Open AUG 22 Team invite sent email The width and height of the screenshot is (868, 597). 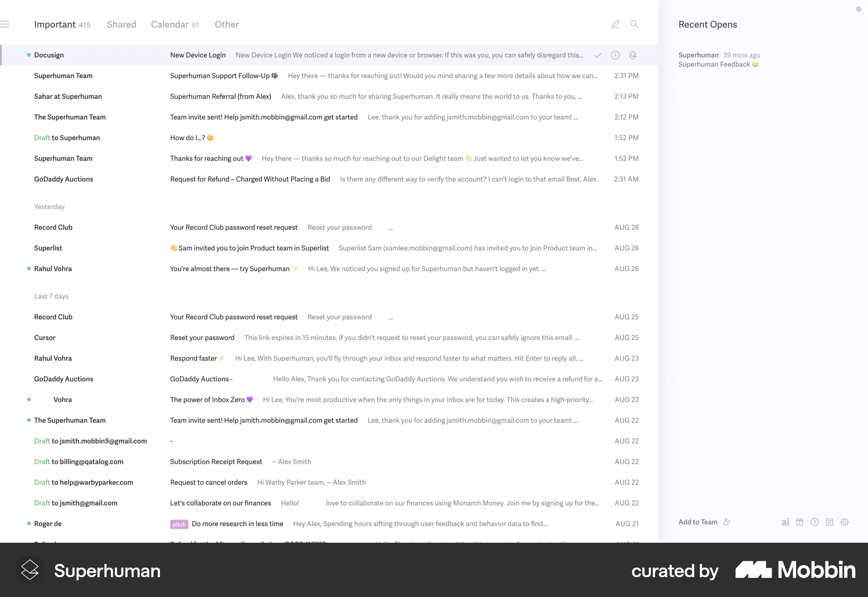330,420
